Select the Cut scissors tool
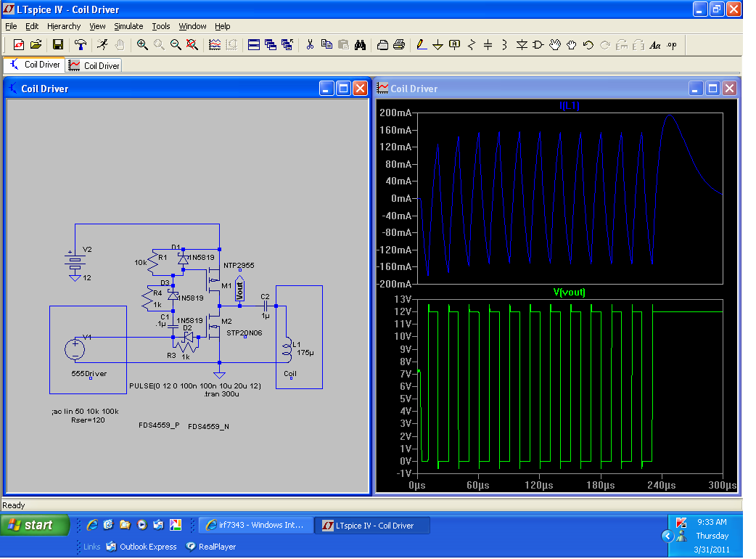 click(x=310, y=45)
